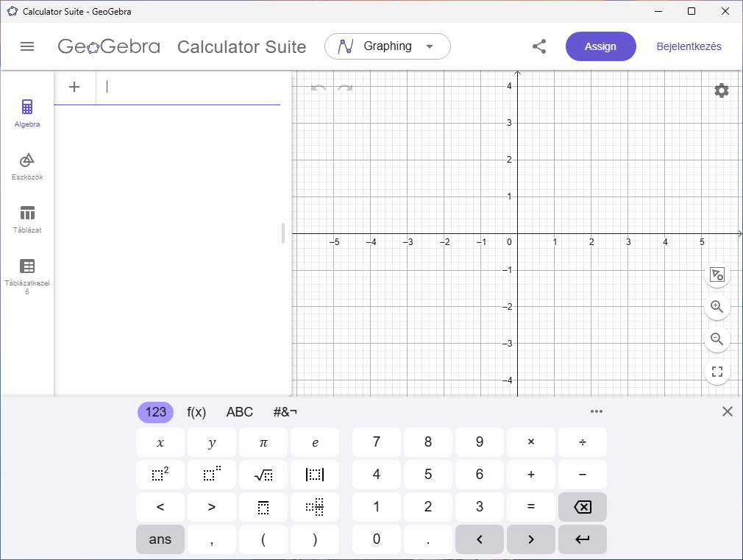This screenshot has height=560, width=743.
Task: Click the algebra input field
Action: click(x=188, y=88)
